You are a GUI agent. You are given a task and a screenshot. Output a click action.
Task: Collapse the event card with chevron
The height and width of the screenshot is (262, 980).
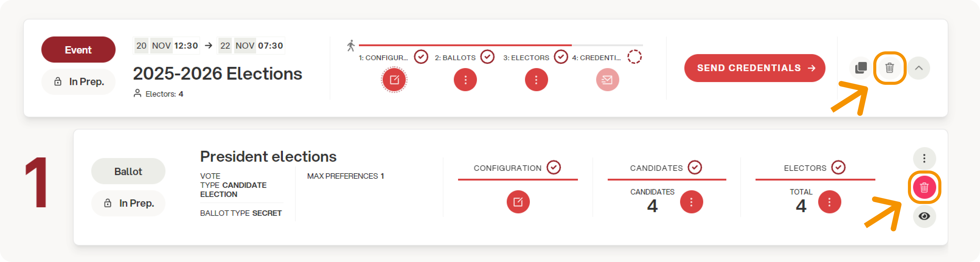[919, 68]
